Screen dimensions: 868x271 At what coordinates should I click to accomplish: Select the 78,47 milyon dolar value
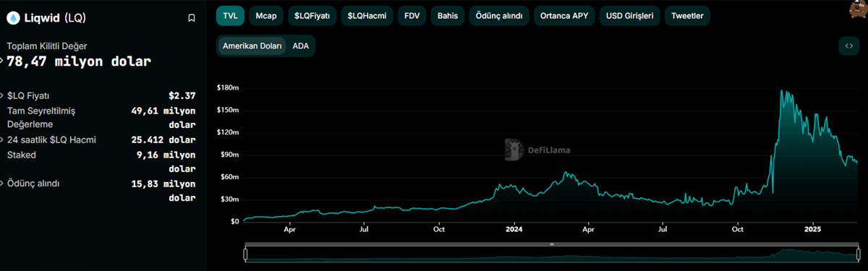tap(79, 61)
